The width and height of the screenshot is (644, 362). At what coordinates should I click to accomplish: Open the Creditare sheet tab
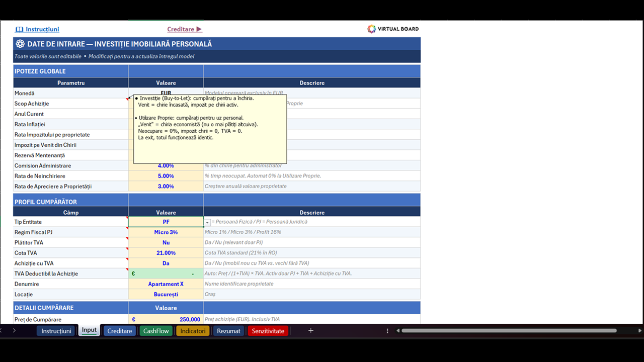pyautogui.click(x=120, y=331)
